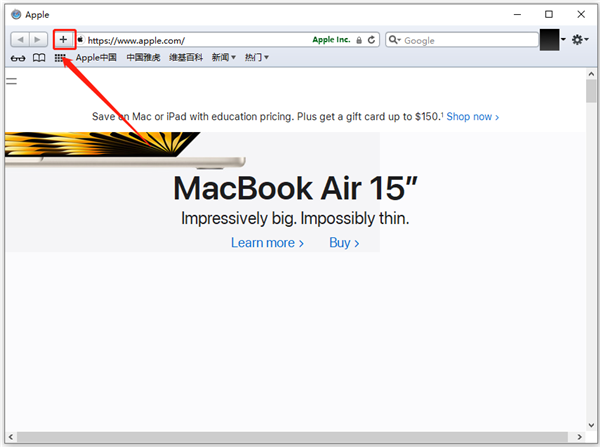Image resolution: width=600 pixels, height=447 pixels.
Task: Show Top Sites grid icon
Action: point(60,58)
